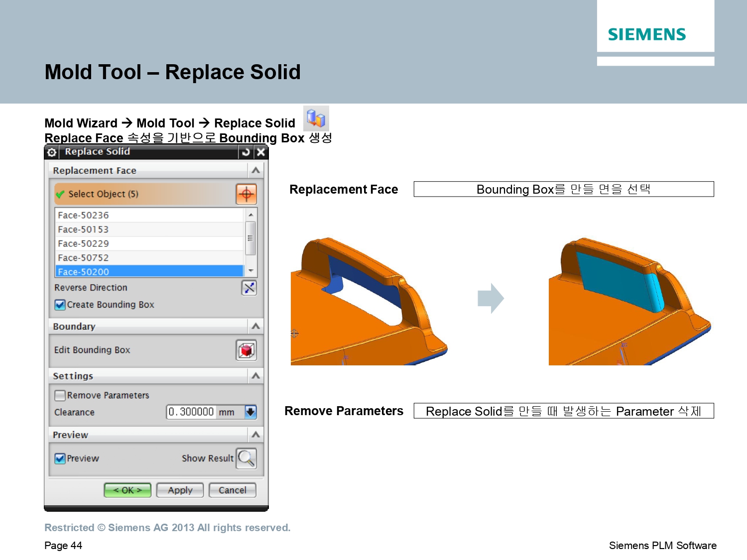Click the face list scrollbar thumb

[x=251, y=238]
